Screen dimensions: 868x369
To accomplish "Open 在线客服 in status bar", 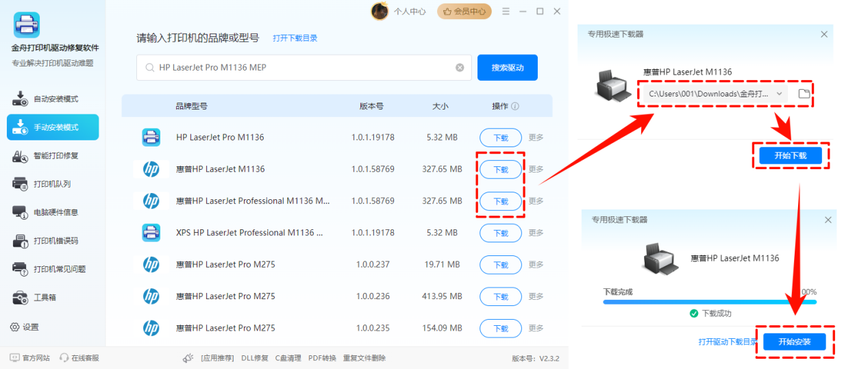I will [79, 358].
